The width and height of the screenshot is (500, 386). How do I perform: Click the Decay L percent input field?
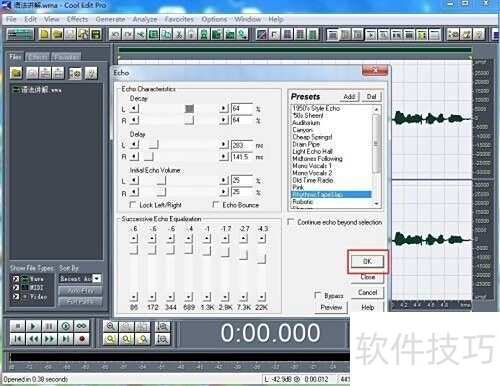point(242,109)
